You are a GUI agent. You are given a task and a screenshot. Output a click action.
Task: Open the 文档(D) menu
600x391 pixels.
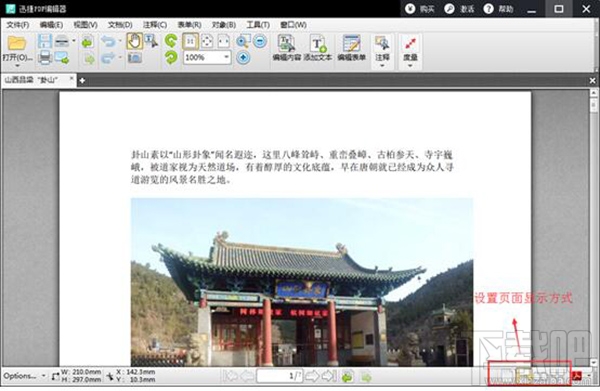[x=120, y=25]
